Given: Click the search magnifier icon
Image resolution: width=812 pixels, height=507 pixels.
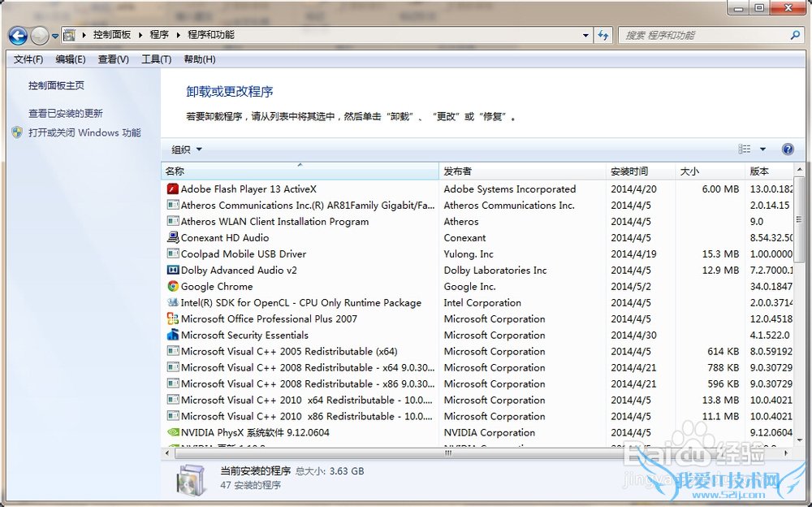Looking at the screenshot, I should click(796, 35).
